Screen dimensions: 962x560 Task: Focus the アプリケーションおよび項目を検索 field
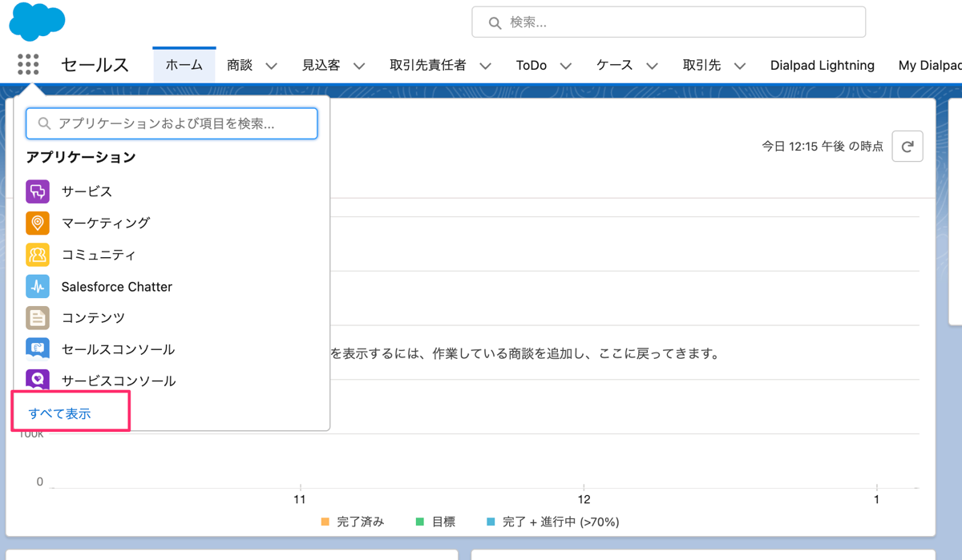click(172, 123)
